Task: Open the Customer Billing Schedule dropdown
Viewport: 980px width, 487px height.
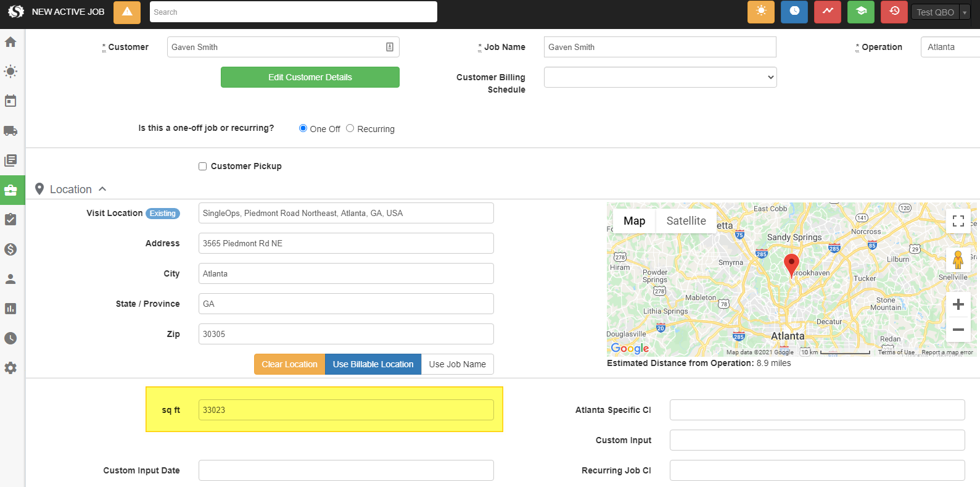Action: tap(660, 77)
